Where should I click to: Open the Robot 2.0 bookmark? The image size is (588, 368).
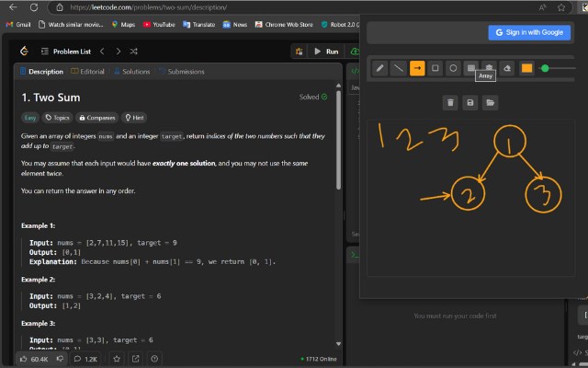[340, 25]
